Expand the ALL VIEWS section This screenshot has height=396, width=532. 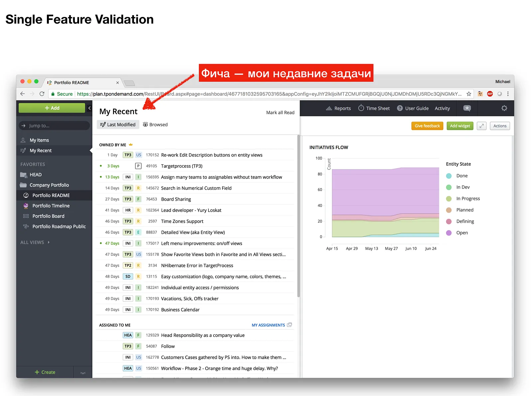[35, 242]
